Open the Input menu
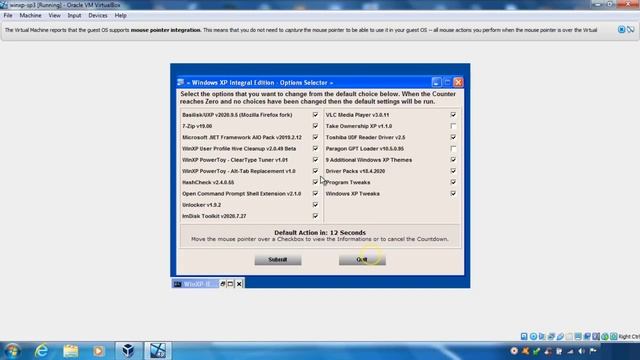This screenshot has height=360, width=640. point(74,16)
